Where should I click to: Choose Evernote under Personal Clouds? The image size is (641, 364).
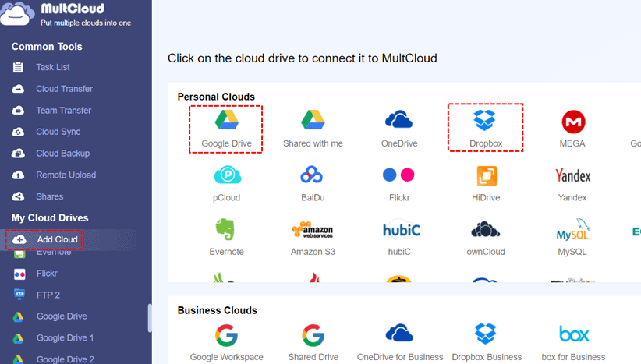click(x=226, y=238)
